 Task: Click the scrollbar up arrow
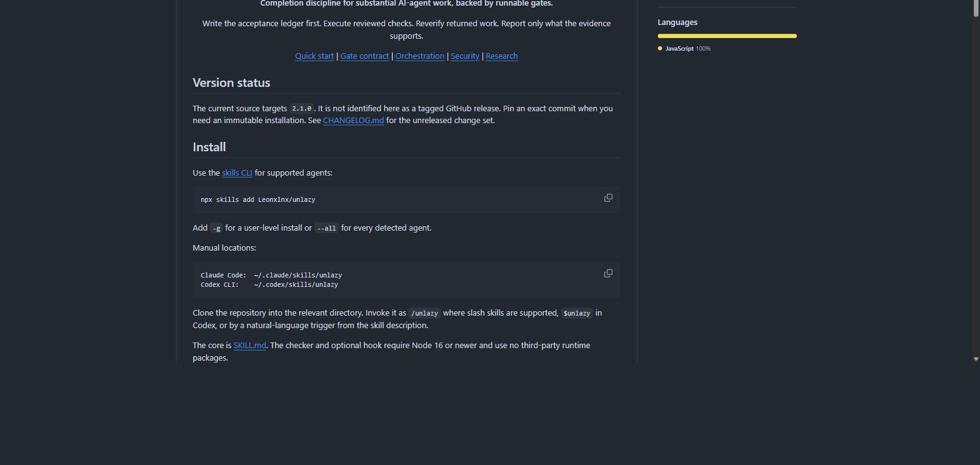click(976, 4)
